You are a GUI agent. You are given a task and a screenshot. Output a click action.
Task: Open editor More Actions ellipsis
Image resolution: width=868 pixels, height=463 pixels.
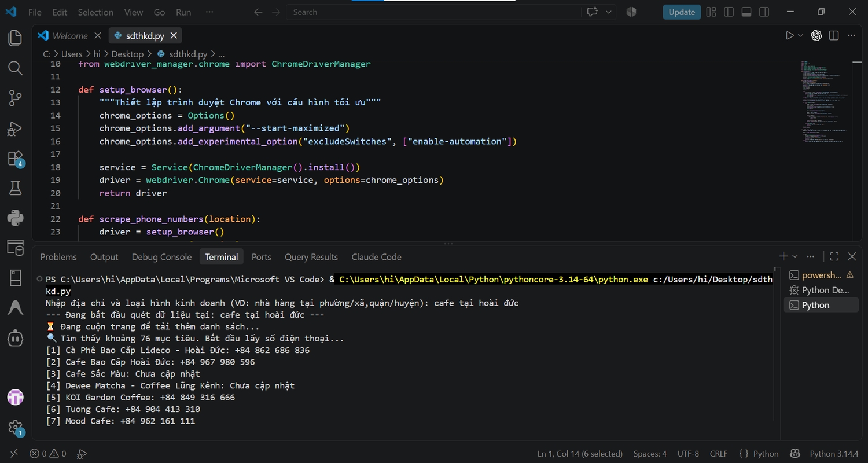[851, 35]
